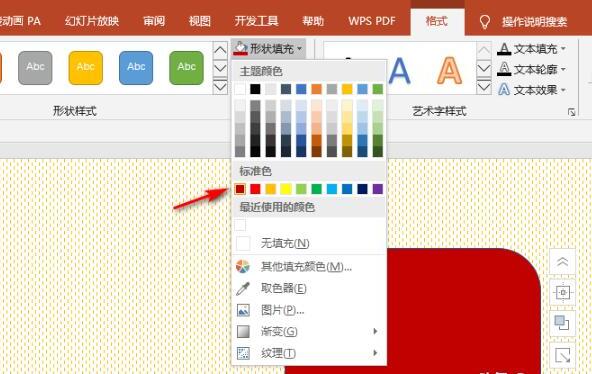Select the yellow Abc shape style
Viewport: 592px width, 374px height.
click(86, 68)
